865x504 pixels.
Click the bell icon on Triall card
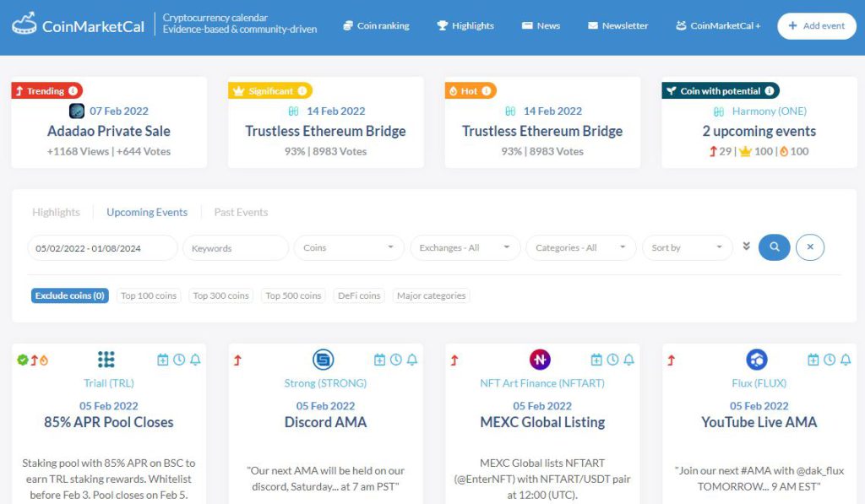tap(195, 360)
